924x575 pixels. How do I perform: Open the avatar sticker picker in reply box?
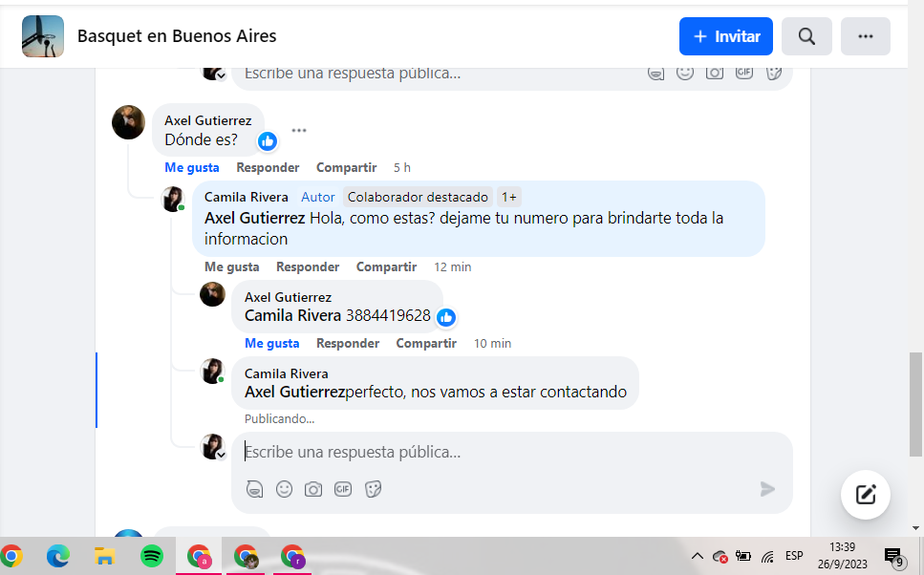point(254,489)
